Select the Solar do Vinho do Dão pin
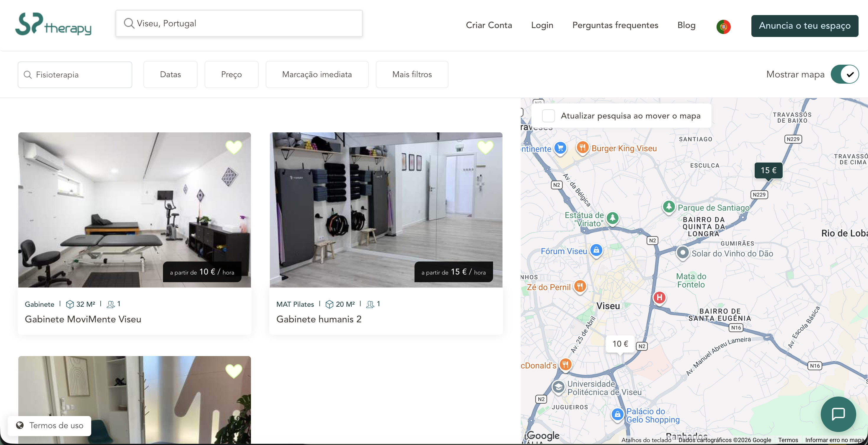 click(683, 253)
